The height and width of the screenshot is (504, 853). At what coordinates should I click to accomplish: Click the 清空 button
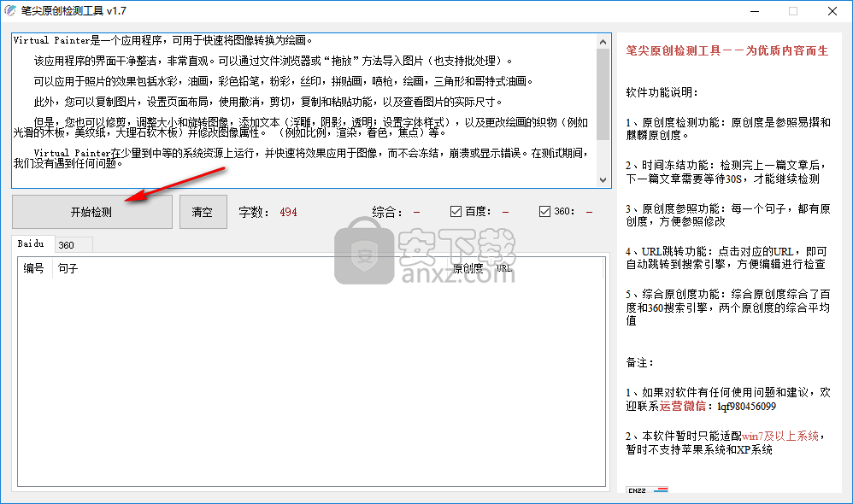pyautogui.click(x=203, y=212)
